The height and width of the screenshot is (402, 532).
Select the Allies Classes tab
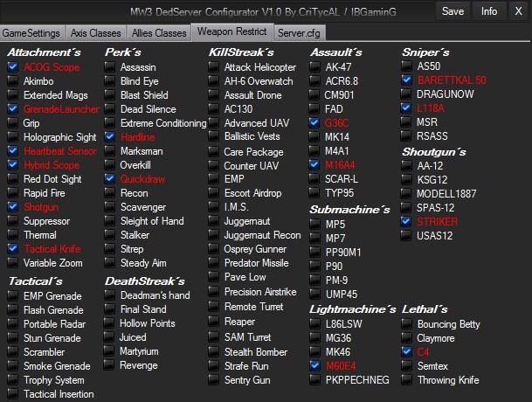point(158,32)
